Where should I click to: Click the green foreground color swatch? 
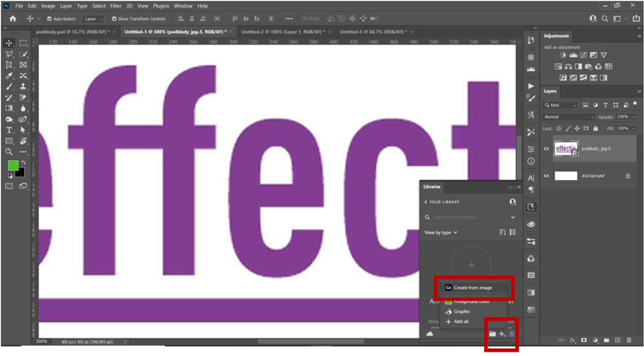pyautogui.click(x=13, y=165)
